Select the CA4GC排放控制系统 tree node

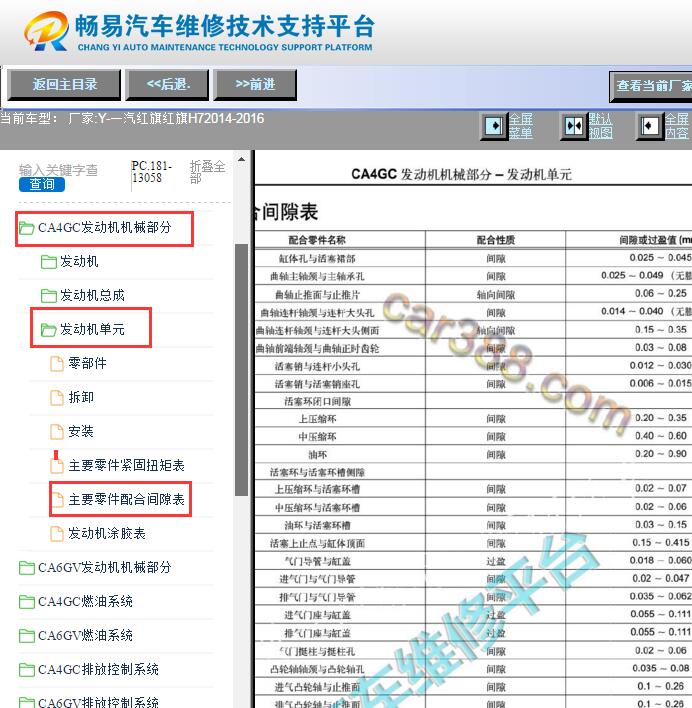coord(98,670)
